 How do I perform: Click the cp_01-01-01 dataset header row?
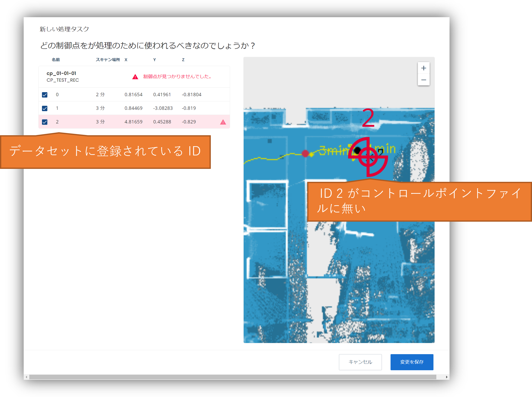coord(134,77)
